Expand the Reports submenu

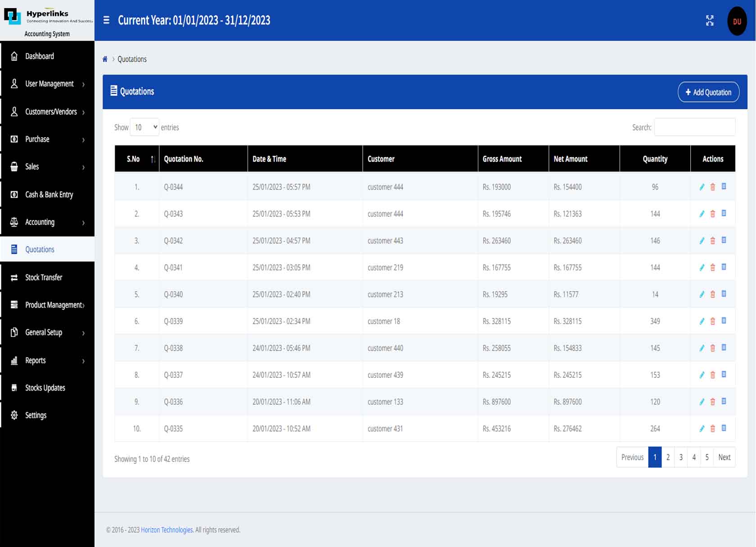point(47,360)
